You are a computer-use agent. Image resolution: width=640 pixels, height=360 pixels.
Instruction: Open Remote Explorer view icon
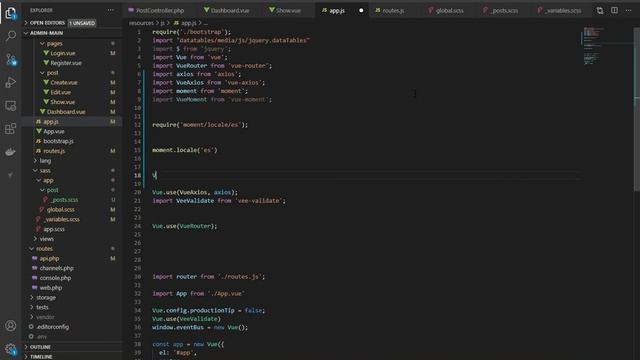pyautogui.click(x=11, y=106)
